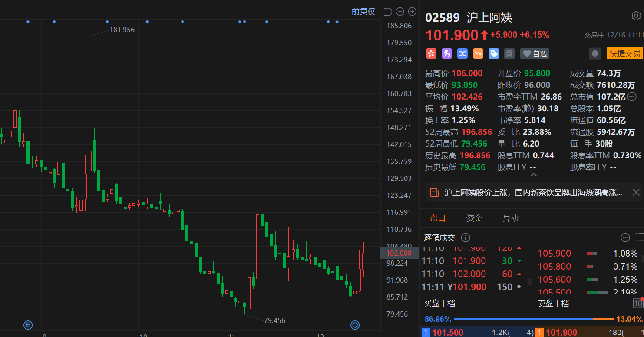The width and height of the screenshot is (644, 337).
Task: Collapse the quote details with up chevron
Action: click(x=534, y=175)
